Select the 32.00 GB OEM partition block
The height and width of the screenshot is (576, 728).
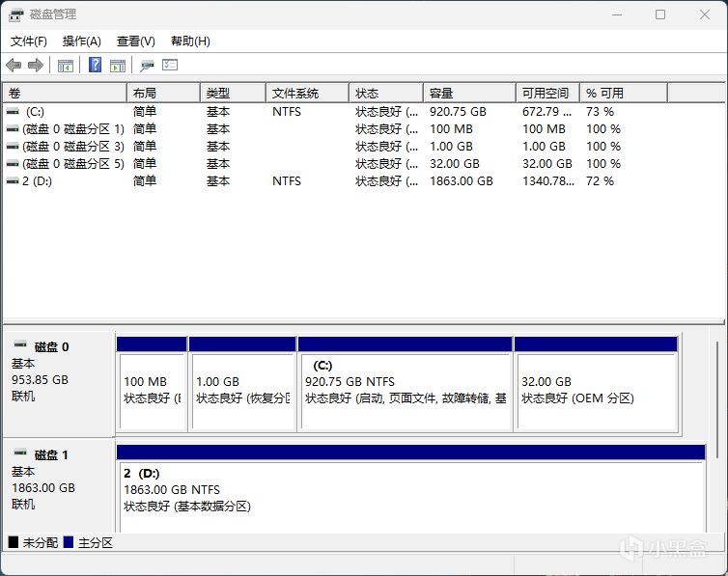pos(596,390)
